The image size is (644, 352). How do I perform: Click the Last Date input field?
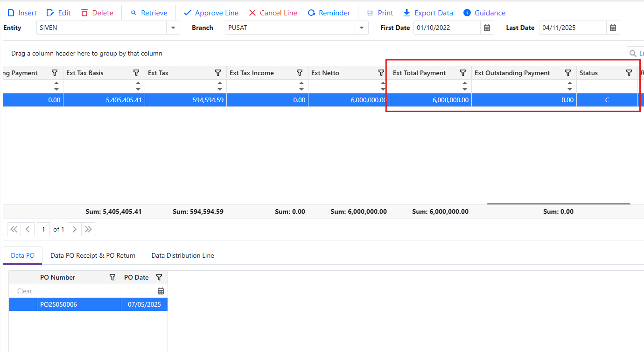(573, 28)
